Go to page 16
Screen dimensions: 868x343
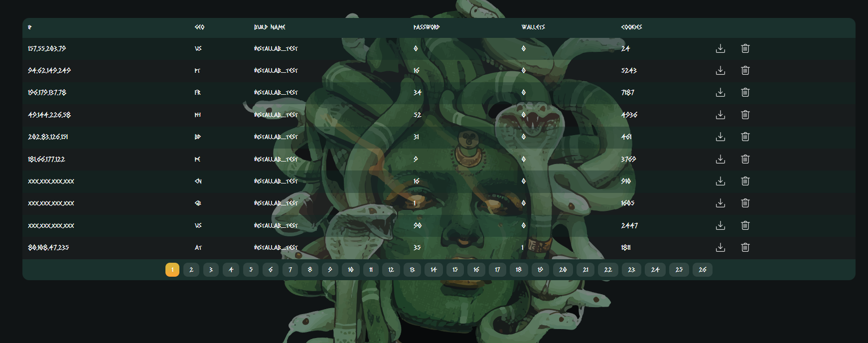pyautogui.click(x=476, y=270)
